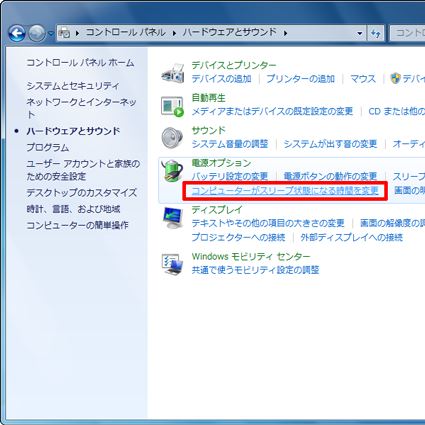Select ハードウェアとサウンド in the address breadcrumb
This screenshot has width=425, height=425.
click(x=230, y=32)
